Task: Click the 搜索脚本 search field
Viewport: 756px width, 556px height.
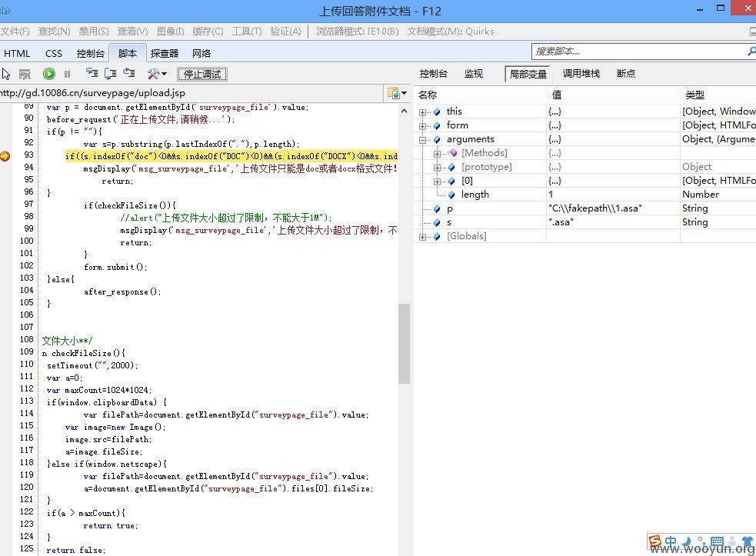Action: click(638, 51)
